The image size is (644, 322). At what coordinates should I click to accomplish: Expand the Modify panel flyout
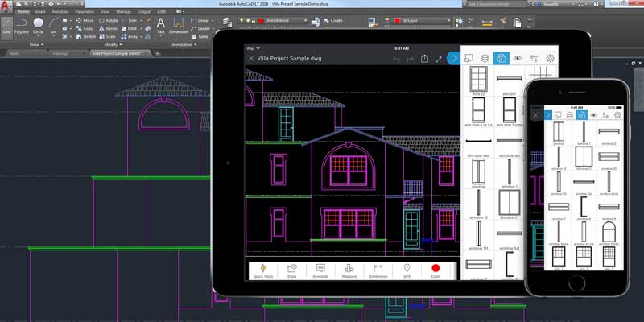[114, 44]
